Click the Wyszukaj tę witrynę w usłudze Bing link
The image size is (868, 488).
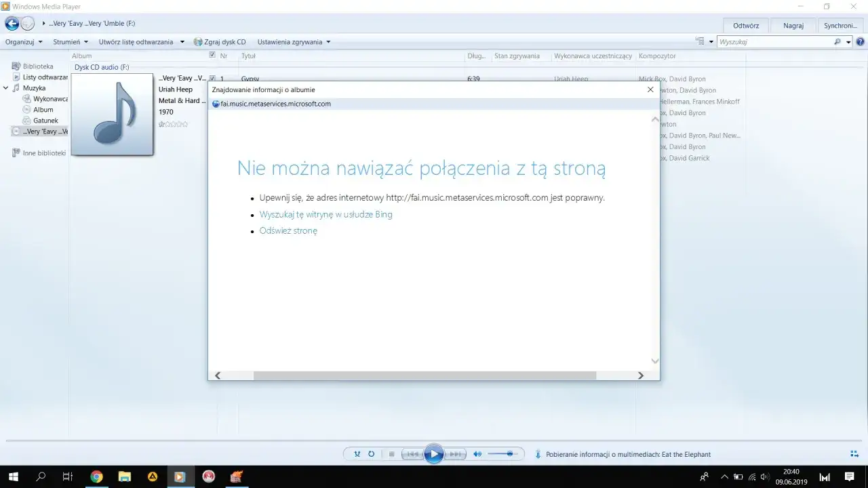(x=325, y=214)
